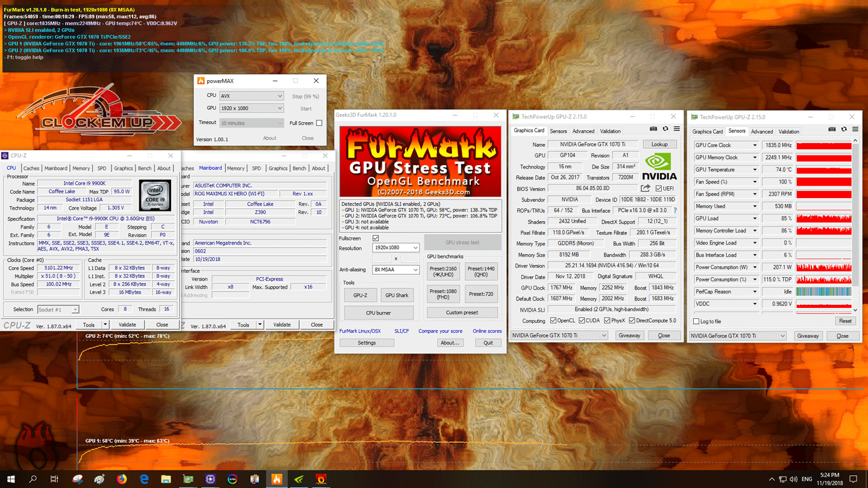Click the green NVIDIA icon in the taskbar
This screenshot has height=488, width=868.
click(298, 479)
